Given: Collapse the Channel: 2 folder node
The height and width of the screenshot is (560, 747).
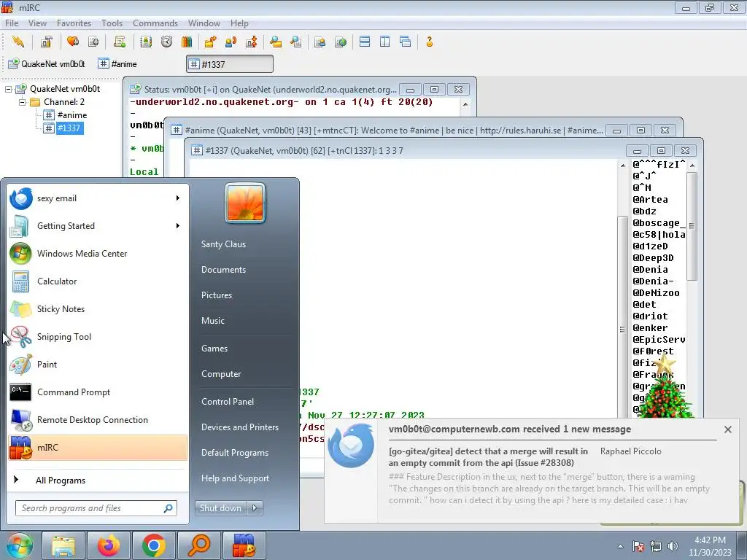Looking at the screenshot, I should (22, 102).
